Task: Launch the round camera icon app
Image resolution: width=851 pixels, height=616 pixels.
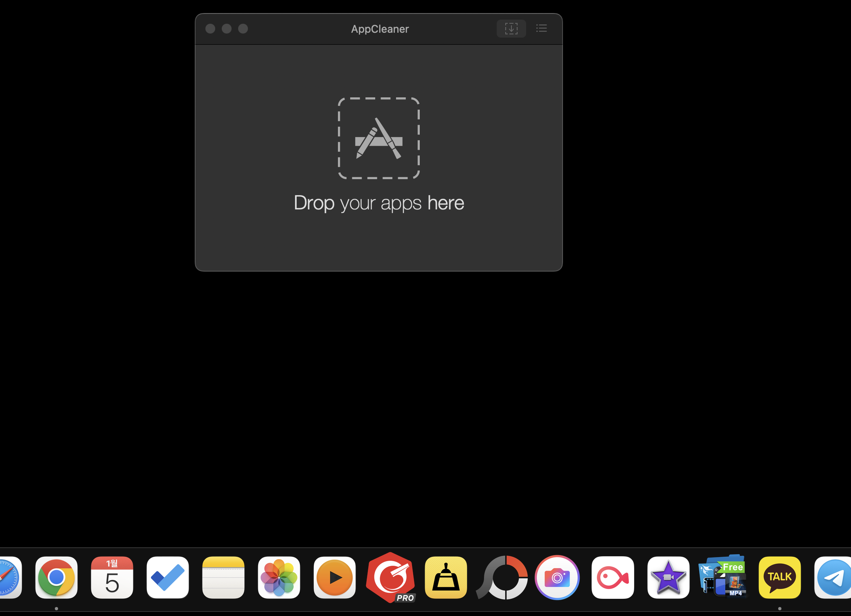Action: 557,578
